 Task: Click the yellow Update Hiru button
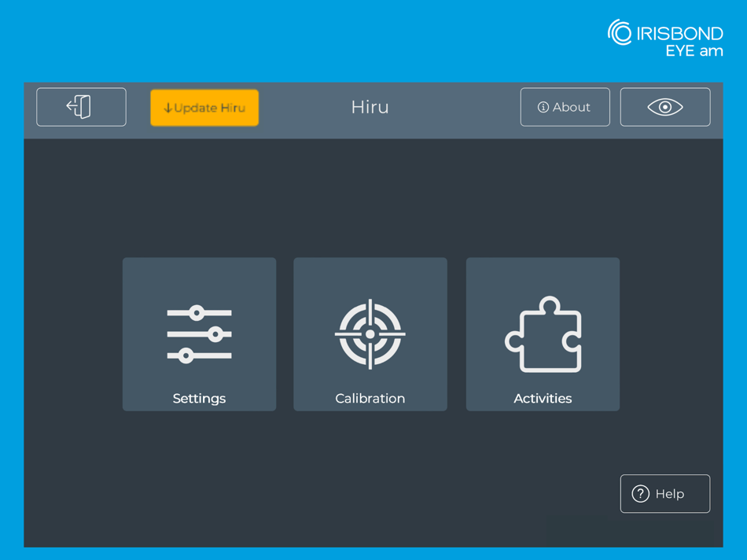coord(204,108)
